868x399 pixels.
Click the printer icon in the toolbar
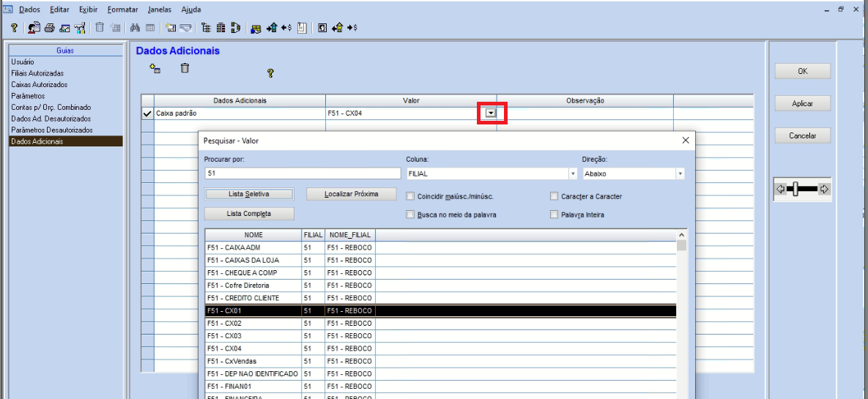(50, 28)
